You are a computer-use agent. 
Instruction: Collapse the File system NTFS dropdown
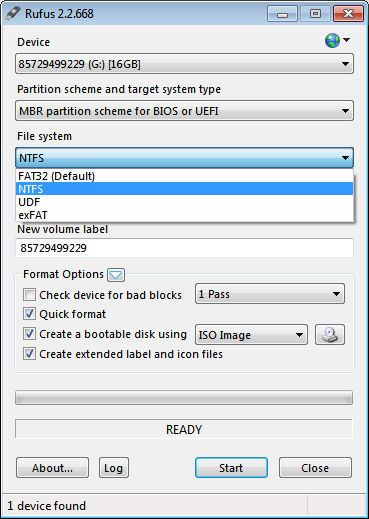184,158
